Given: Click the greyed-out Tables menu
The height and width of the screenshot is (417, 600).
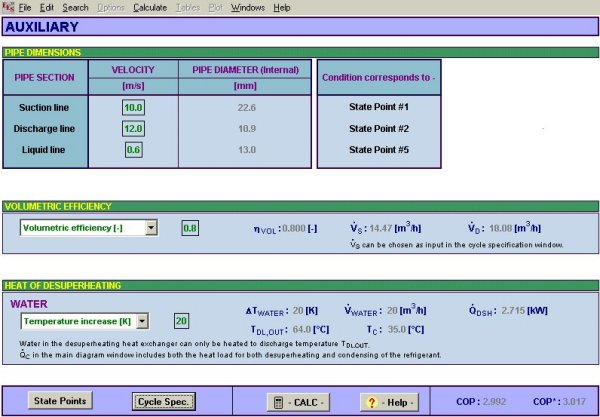Looking at the screenshot, I should click(x=188, y=8).
